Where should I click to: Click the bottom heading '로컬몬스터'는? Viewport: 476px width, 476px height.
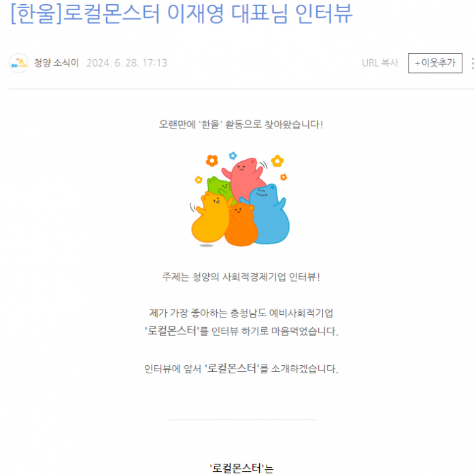coord(241,469)
